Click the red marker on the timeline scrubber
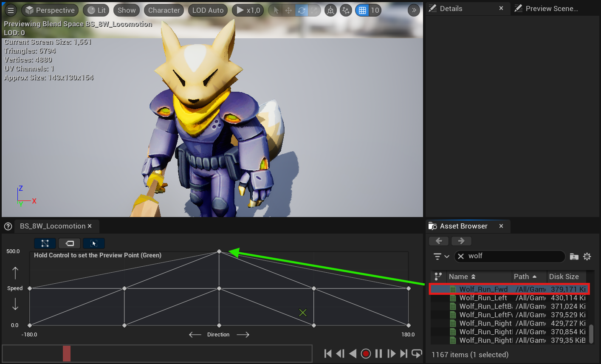This screenshot has height=364, width=601. point(67,353)
